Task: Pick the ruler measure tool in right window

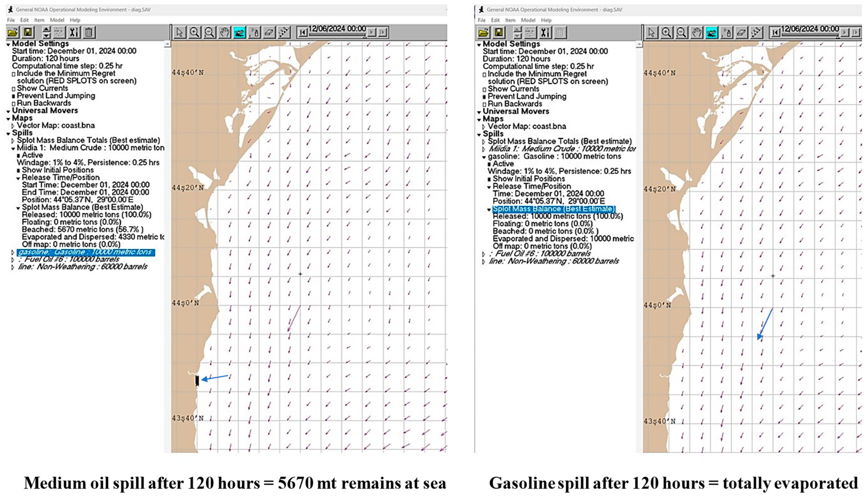Action: coord(756,33)
